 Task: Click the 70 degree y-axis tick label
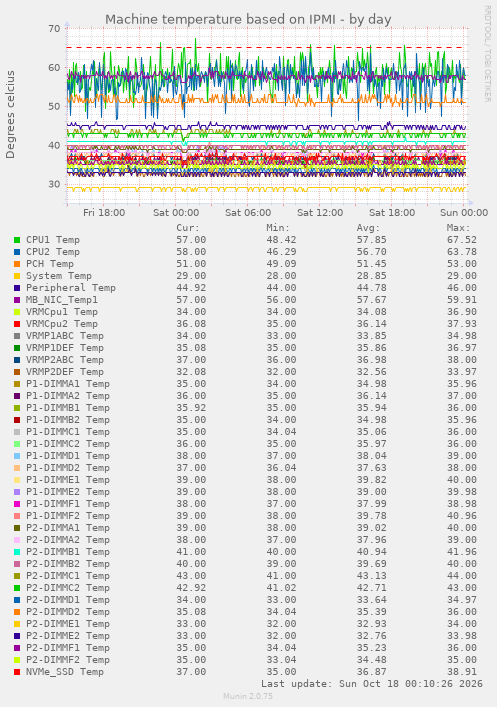pyautogui.click(x=54, y=28)
